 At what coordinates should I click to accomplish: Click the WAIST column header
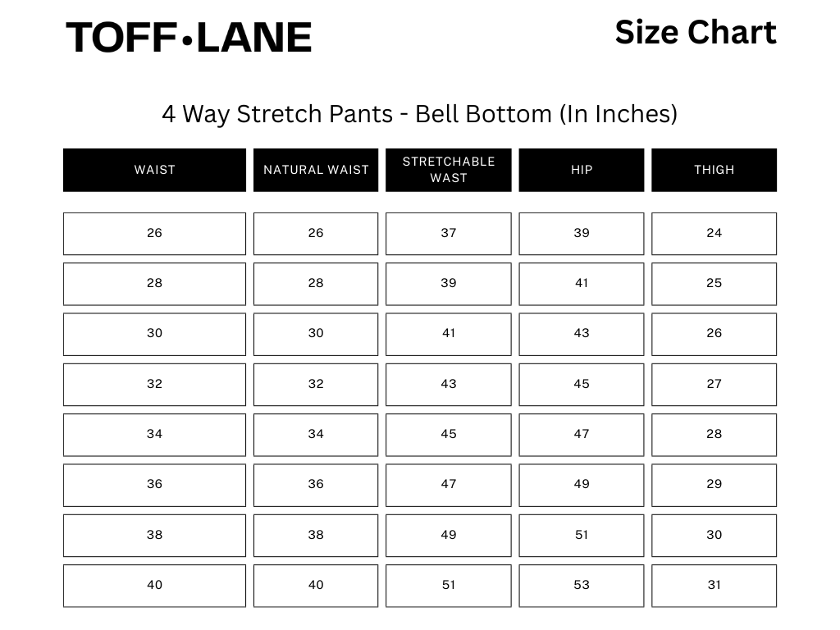point(154,170)
